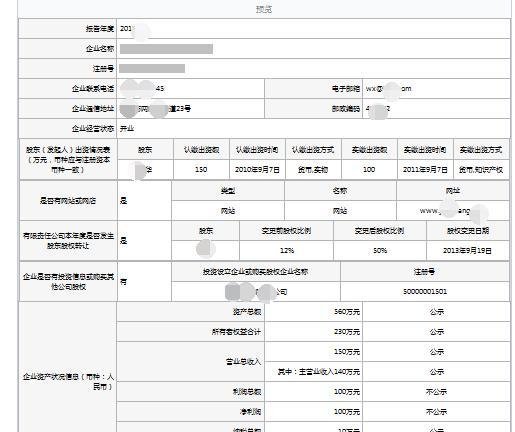This screenshot has width=515, height=432.
Task: Click the 投资设立企业或购买股权企业名称 header
Action: [255, 272]
